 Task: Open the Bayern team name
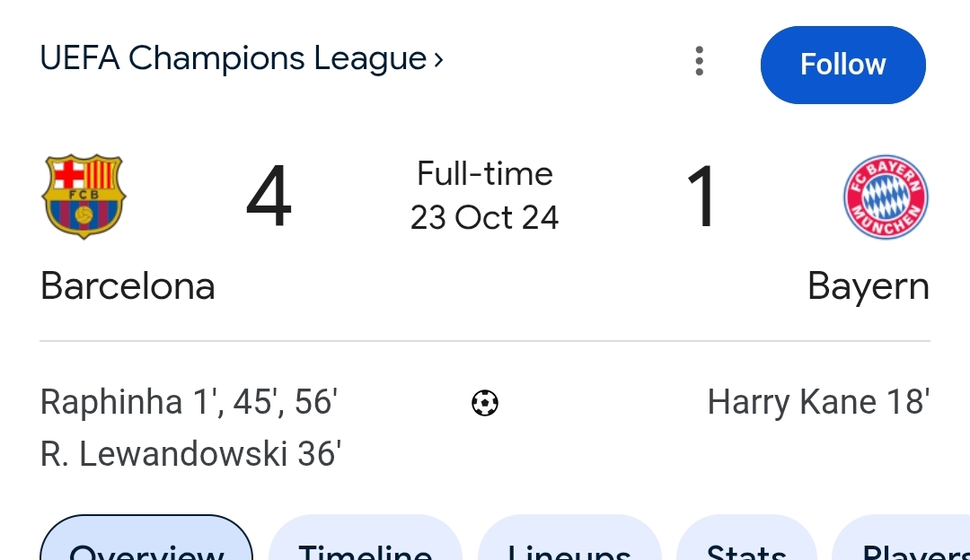click(x=868, y=287)
